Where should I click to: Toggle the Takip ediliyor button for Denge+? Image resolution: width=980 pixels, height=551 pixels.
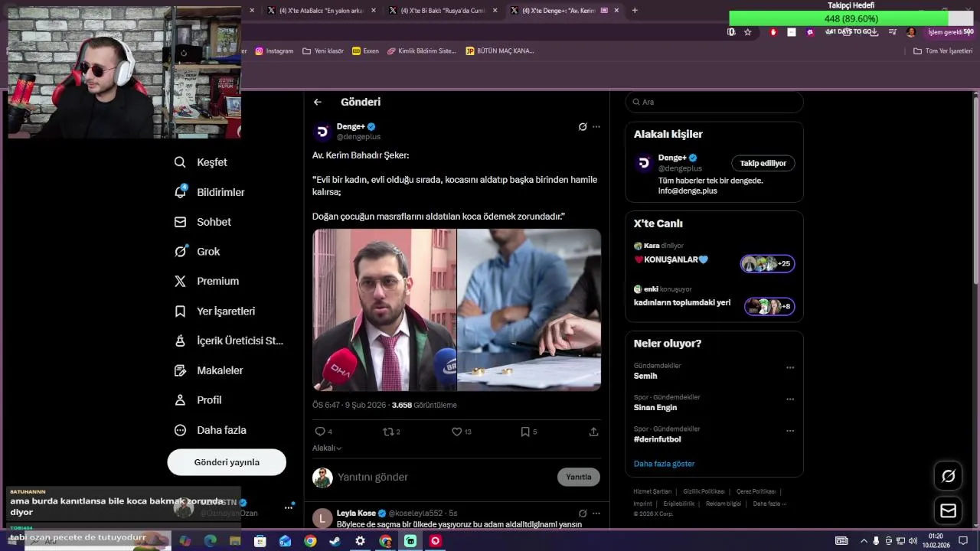[763, 163]
